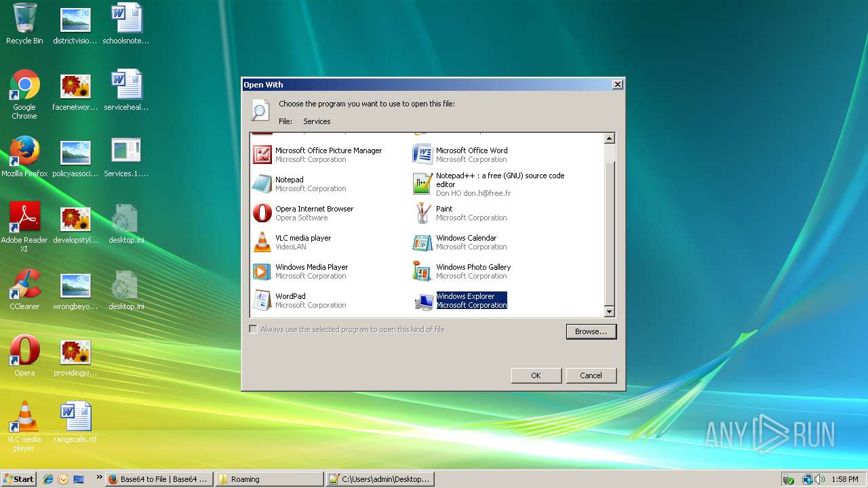Select the Opera Internet Browser icon
The image size is (868, 488).
262,213
